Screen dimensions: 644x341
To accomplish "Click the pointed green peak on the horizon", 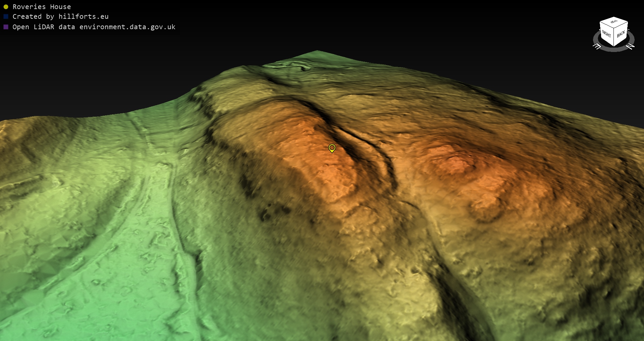I will point(317,52).
